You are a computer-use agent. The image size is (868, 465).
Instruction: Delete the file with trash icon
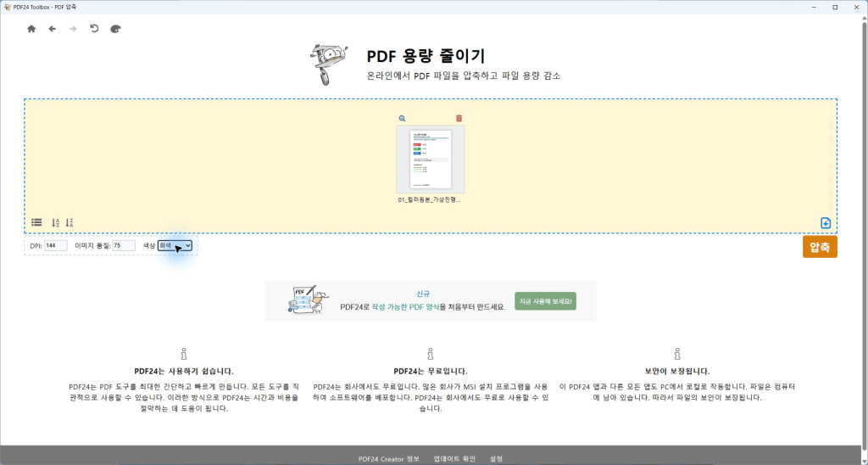tap(459, 118)
